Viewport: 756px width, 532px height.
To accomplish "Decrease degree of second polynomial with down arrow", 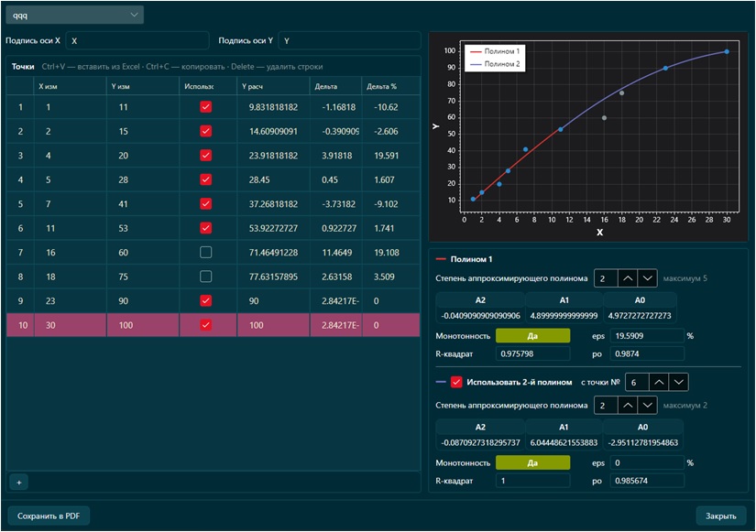I will 647,406.
